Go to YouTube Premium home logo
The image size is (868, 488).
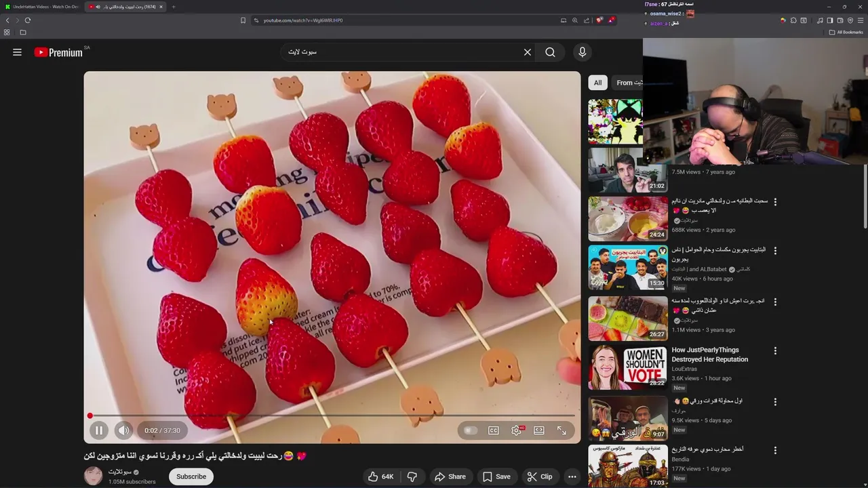[58, 52]
